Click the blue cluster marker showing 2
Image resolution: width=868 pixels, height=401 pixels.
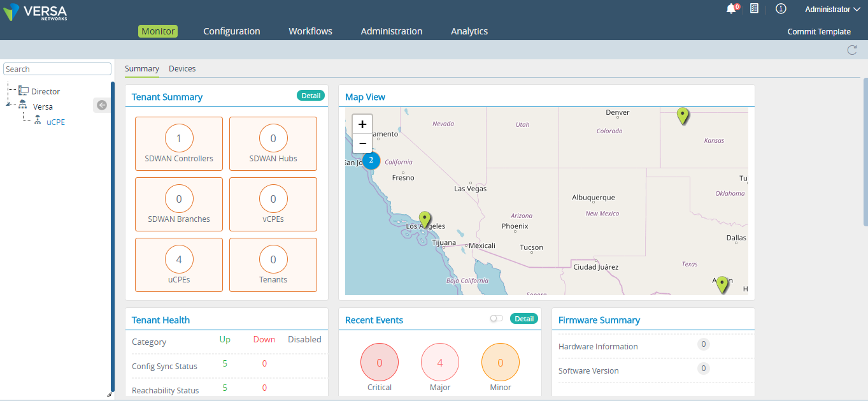pyautogui.click(x=371, y=160)
